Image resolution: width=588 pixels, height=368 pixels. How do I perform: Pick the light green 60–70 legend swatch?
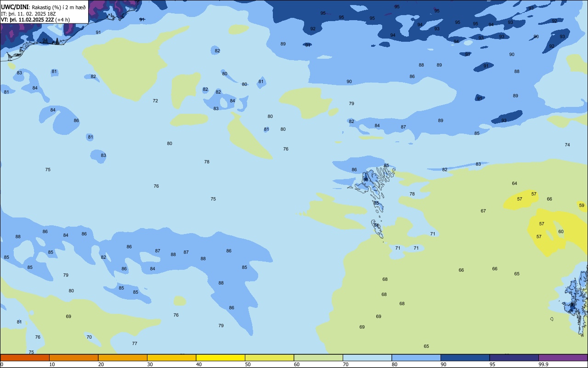click(318, 357)
